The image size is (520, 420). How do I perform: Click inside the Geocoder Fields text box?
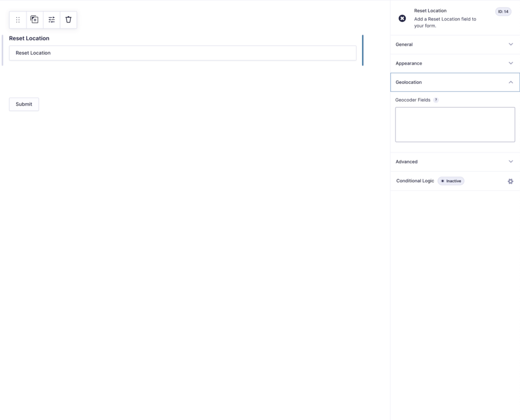tap(454, 124)
